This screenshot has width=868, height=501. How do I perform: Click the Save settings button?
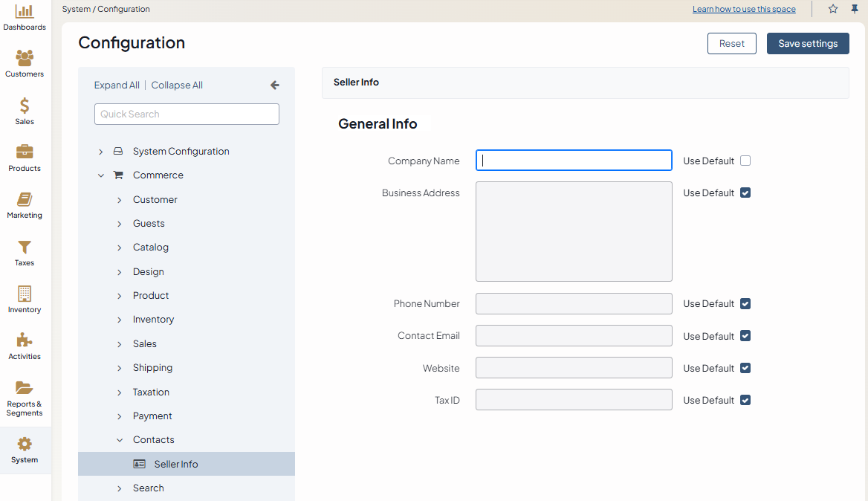coord(808,43)
